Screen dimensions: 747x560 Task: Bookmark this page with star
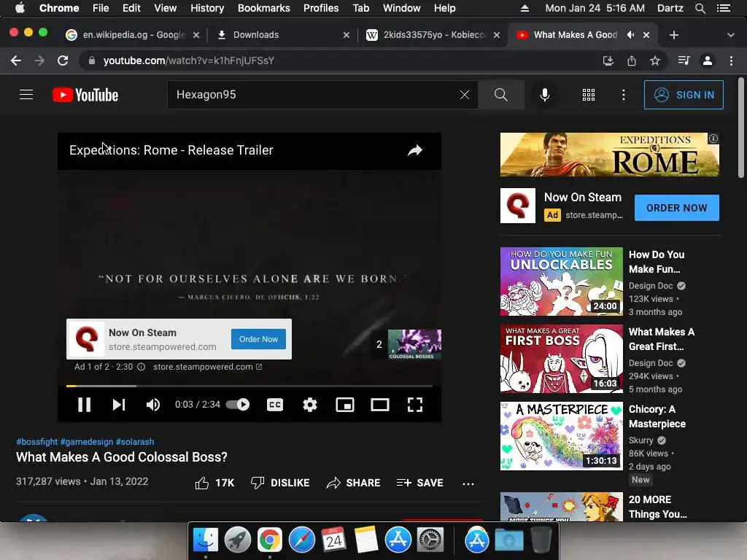[655, 61]
